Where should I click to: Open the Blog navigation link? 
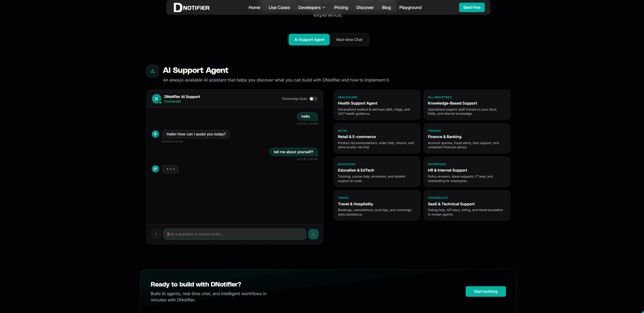(386, 7)
